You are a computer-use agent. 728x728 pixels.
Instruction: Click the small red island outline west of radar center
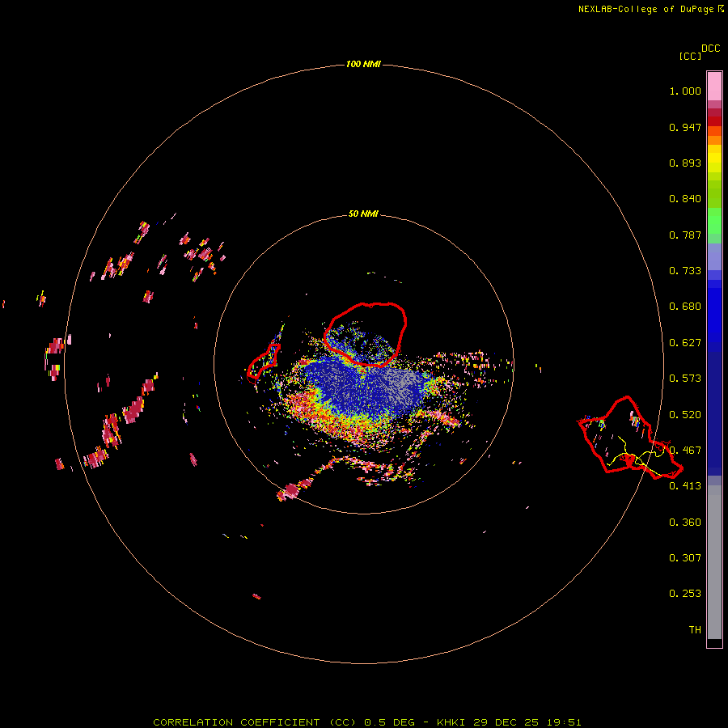[x=263, y=362]
